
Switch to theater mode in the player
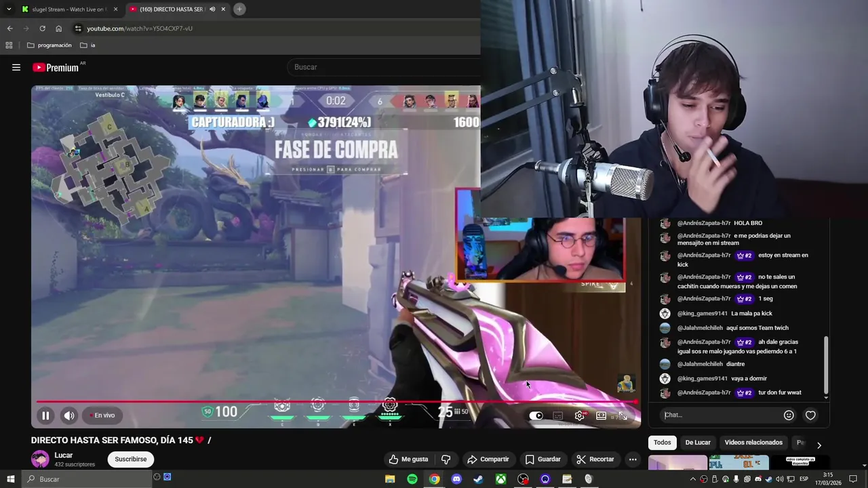601,415
